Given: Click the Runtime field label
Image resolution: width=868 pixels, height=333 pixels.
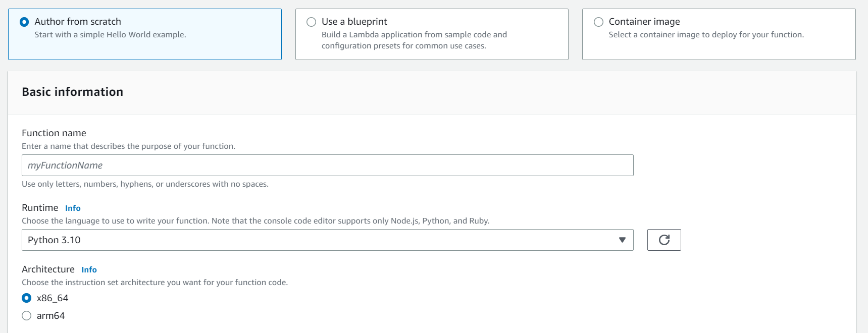Looking at the screenshot, I should (40, 208).
